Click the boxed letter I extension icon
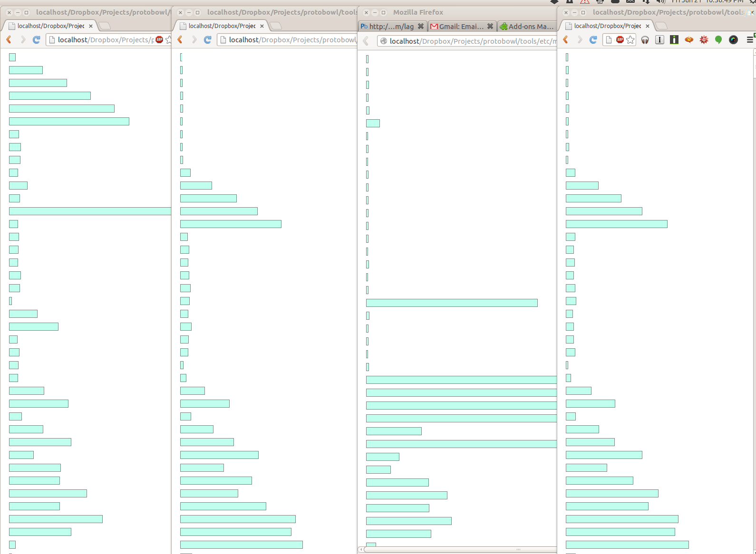 pyautogui.click(x=659, y=40)
